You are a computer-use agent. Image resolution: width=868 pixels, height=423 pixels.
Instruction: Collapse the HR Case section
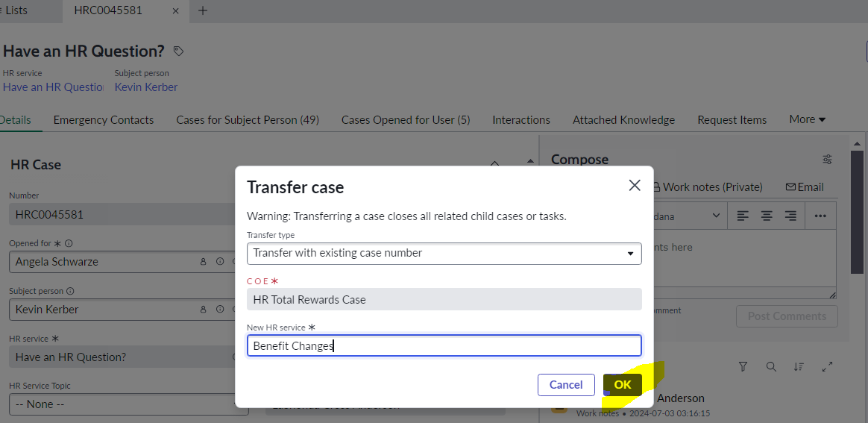(x=495, y=163)
